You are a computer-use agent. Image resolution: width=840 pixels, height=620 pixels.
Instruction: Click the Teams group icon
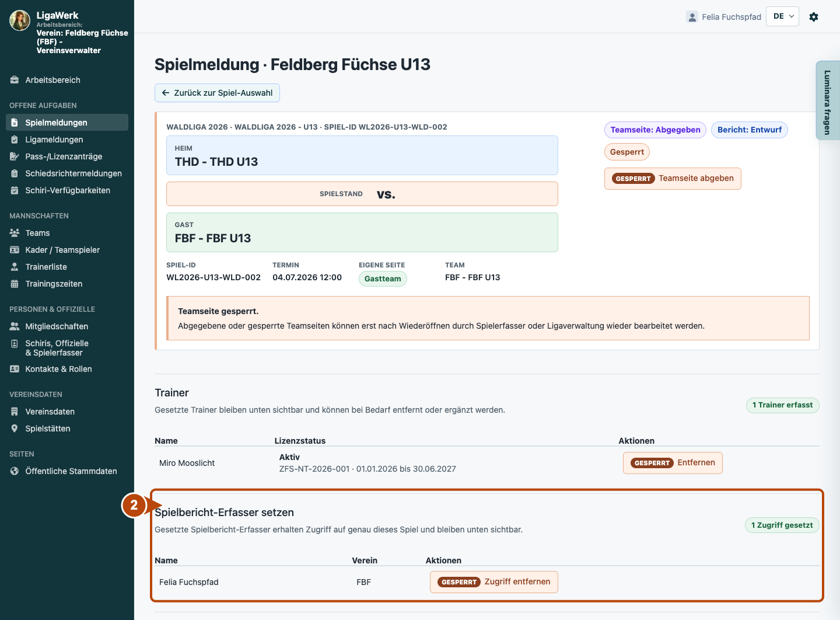pyautogui.click(x=15, y=233)
